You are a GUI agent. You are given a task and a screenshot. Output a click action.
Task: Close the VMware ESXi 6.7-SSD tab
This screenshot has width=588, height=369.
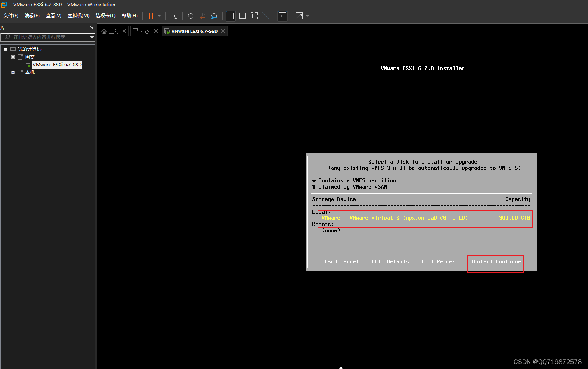point(223,31)
